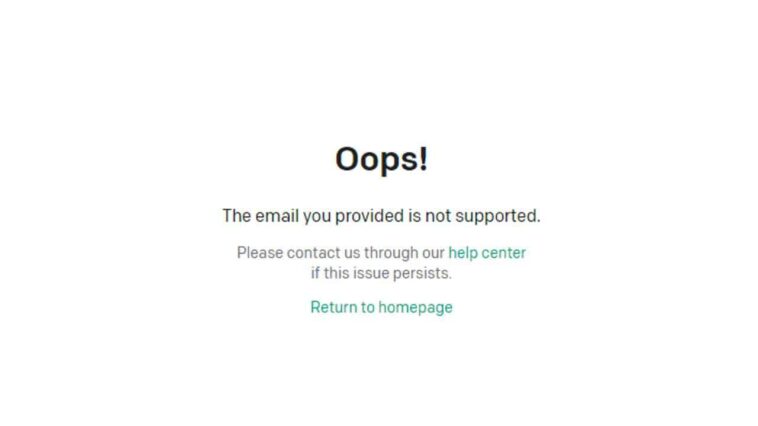Click the word 'help' in the green link
The image size is (758, 426).
point(463,252)
